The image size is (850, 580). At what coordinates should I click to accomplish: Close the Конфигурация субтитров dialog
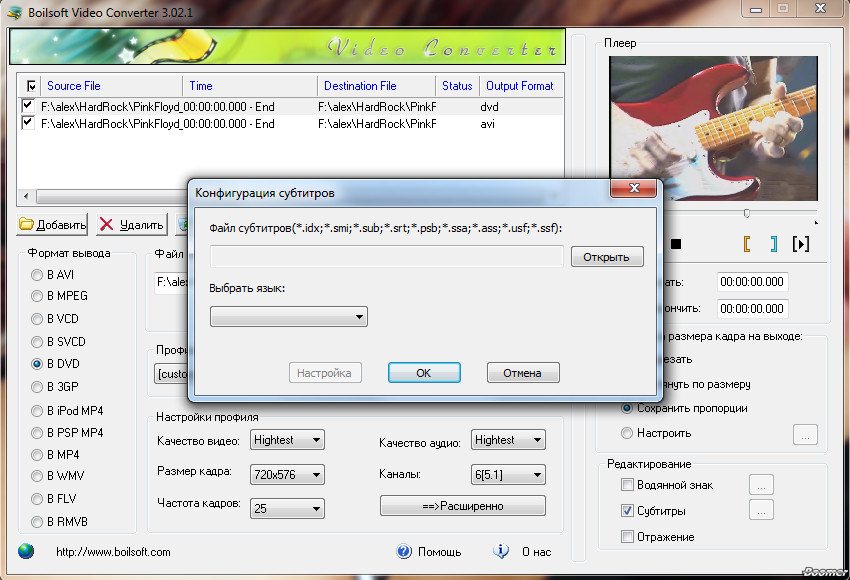(633, 188)
